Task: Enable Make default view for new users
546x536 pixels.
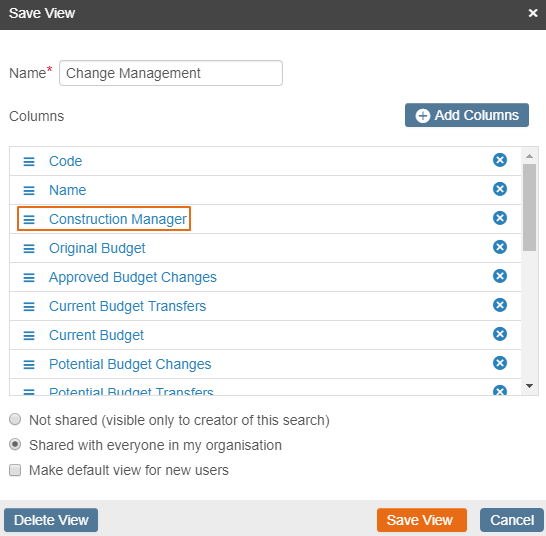Action: click(15, 470)
